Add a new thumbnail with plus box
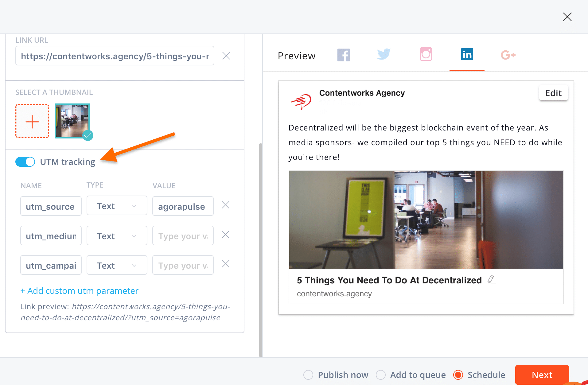The width and height of the screenshot is (588, 385). click(x=32, y=121)
